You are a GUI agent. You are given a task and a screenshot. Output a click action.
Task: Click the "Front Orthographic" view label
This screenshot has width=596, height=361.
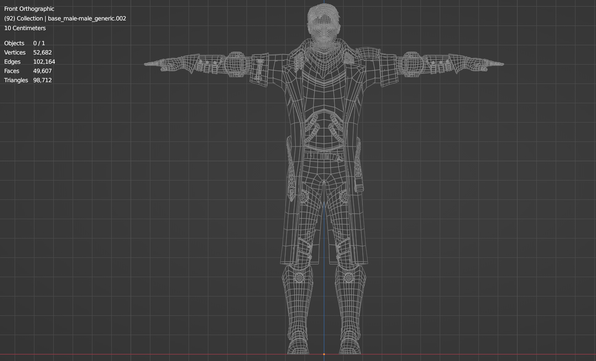point(29,9)
